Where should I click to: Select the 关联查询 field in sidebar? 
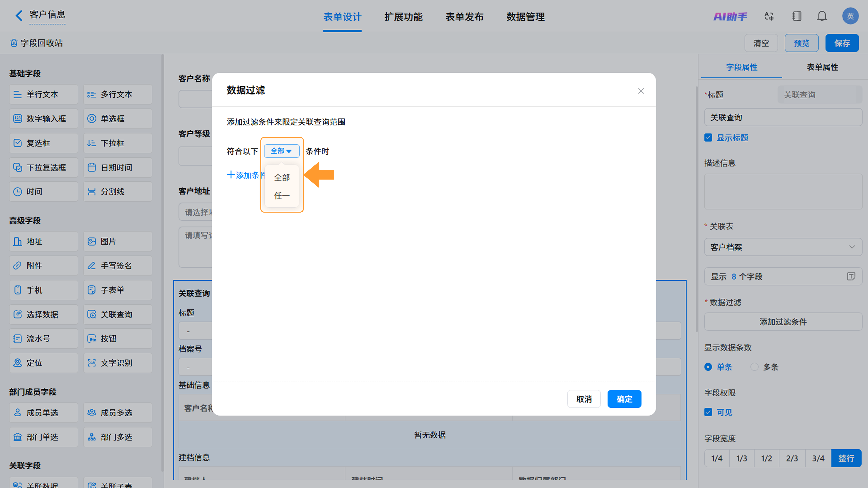[118, 314]
